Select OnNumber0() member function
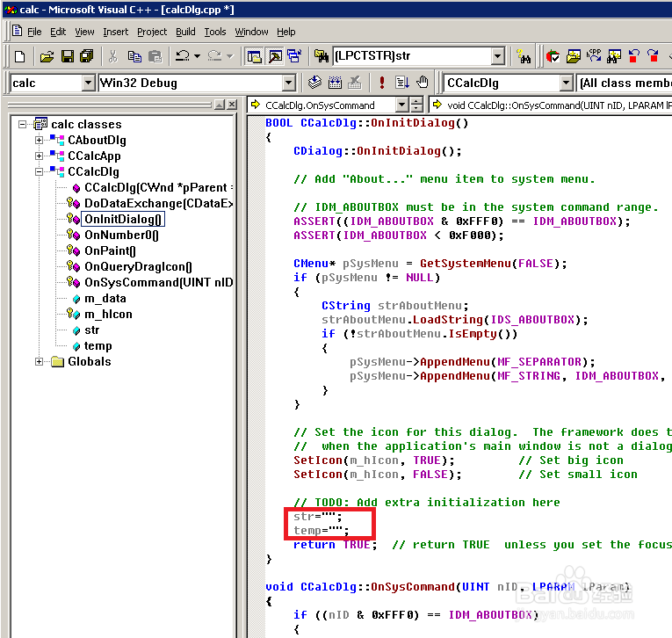This screenshot has width=672, height=638. [121, 235]
